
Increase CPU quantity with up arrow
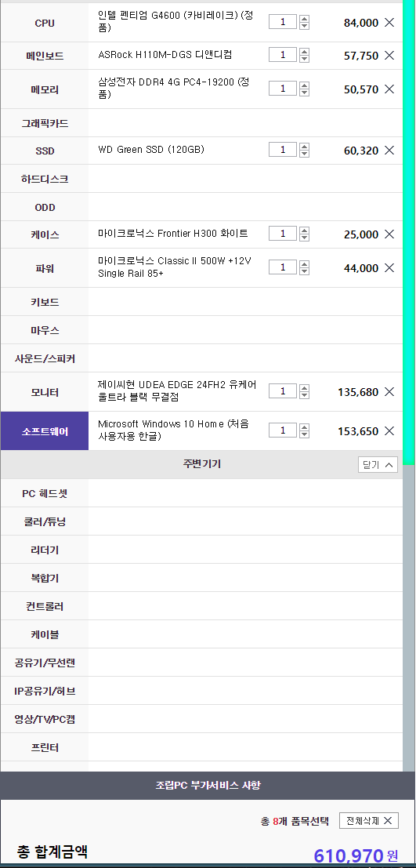[x=304, y=19]
